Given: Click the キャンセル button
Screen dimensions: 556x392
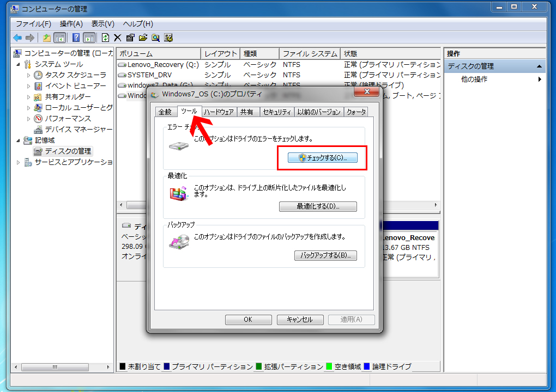Looking at the screenshot, I should [x=300, y=320].
